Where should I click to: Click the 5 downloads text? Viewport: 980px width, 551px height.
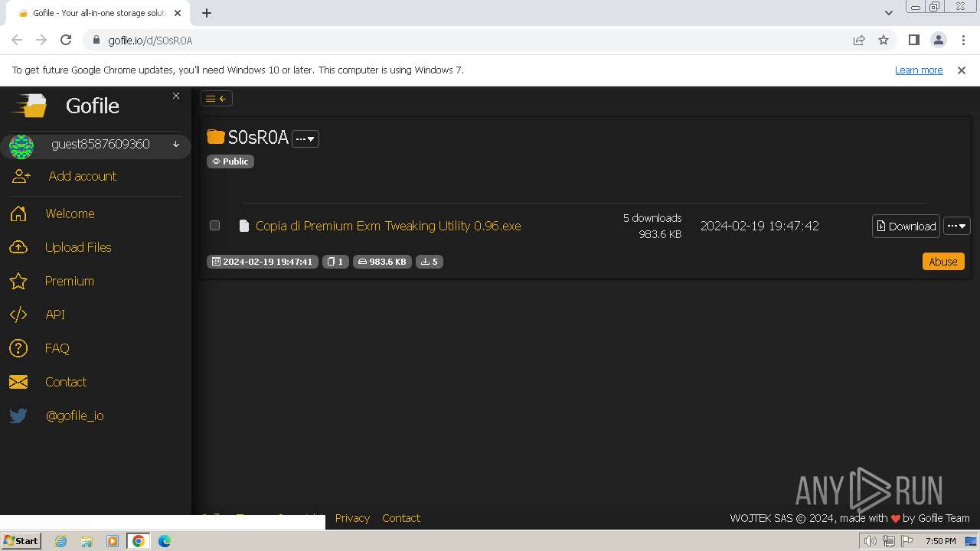652,218
